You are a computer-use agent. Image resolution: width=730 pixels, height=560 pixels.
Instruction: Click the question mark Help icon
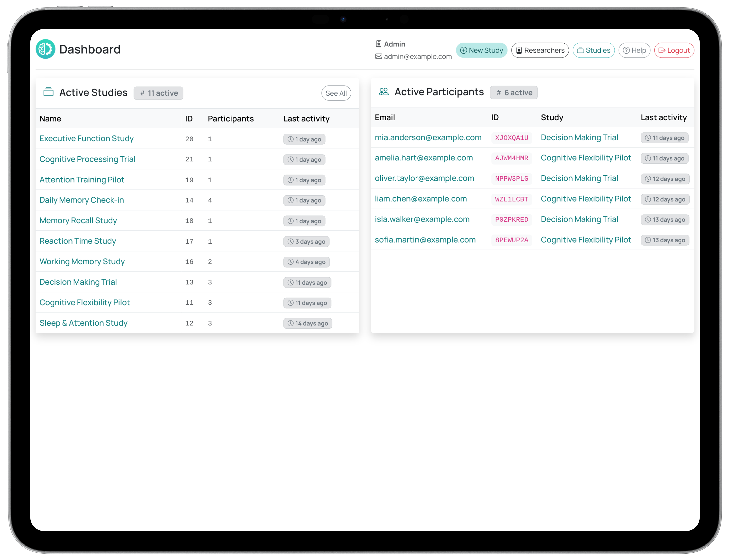[x=626, y=50]
